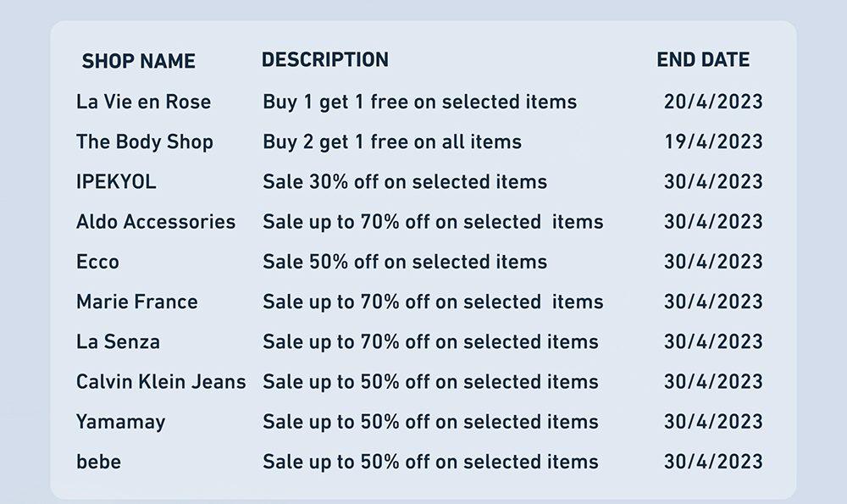Click the END DATE column header
This screenshot has width=847, height=504.
tap(703, 59)
